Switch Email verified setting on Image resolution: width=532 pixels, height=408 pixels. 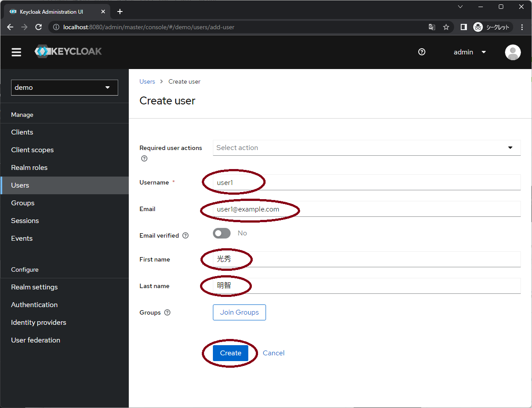pyautogui.click(x=221, y=233)
